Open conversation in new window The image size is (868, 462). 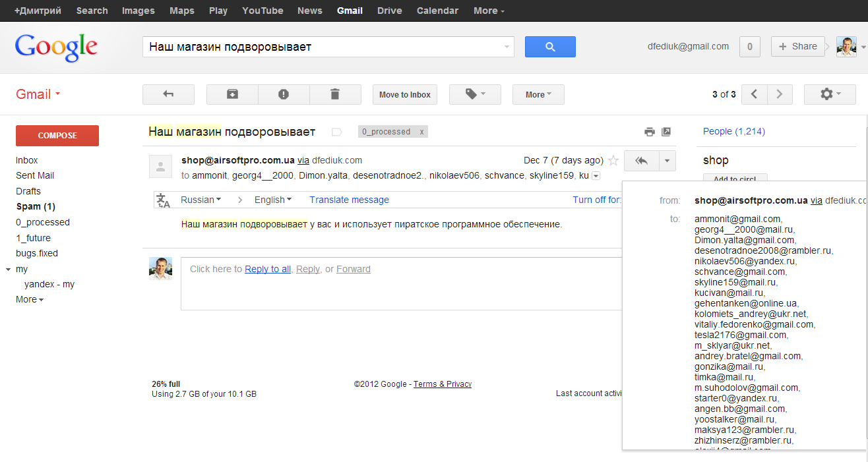pyautogui.click(x=666, y=132)
